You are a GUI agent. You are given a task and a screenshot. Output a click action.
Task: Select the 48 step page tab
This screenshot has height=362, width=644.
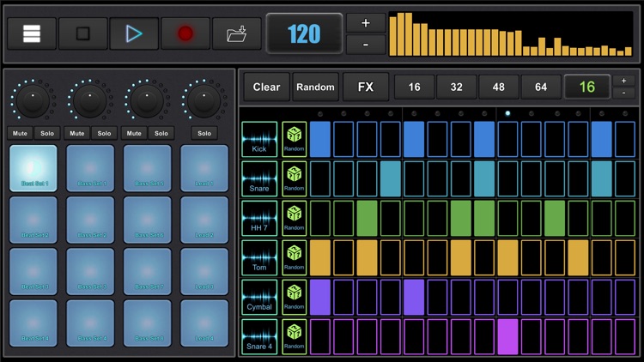[499, 87]
